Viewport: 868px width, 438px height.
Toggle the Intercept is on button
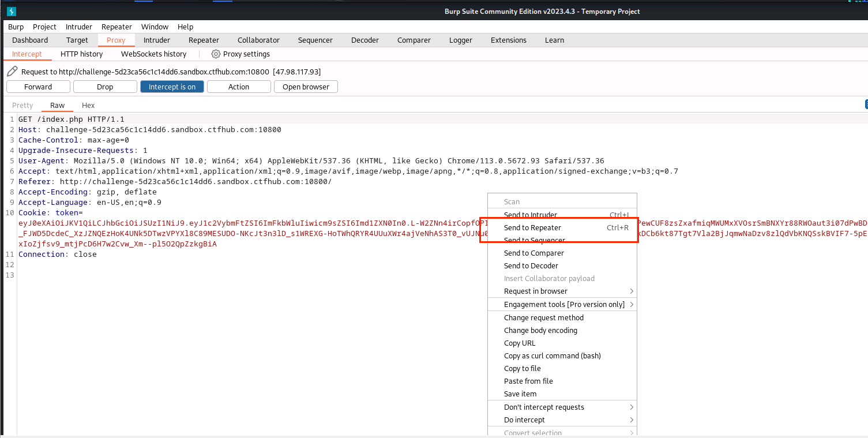click(x=172, y=87)
